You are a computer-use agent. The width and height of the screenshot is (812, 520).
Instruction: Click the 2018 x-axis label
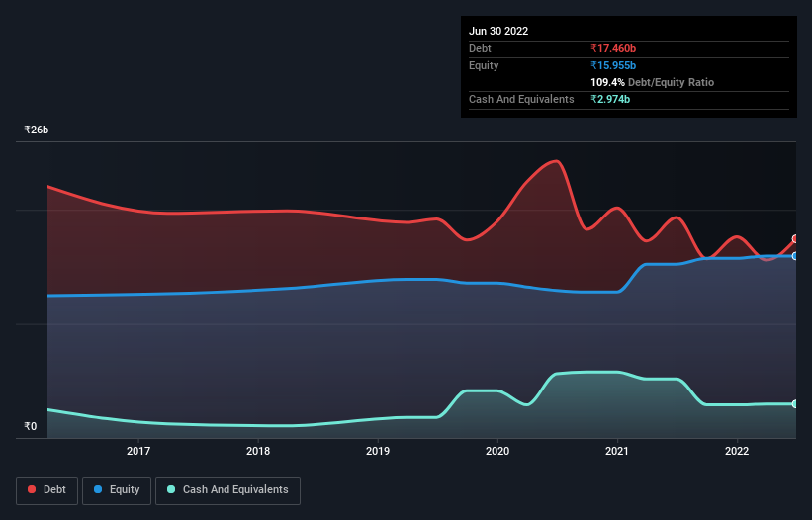258,451
